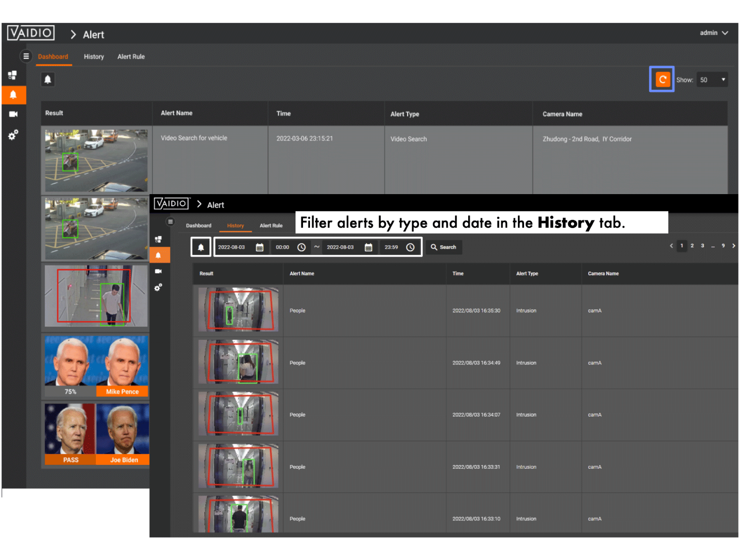The width and height of the screenshot is (740, 560).
Task: Open calendar picker for end date
Action: [x=369, y=248]
